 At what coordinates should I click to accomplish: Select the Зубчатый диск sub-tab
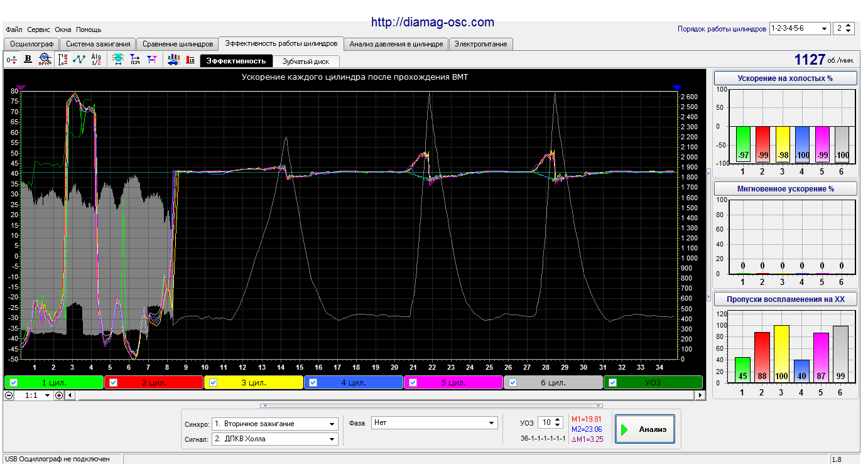coord(306,61)
